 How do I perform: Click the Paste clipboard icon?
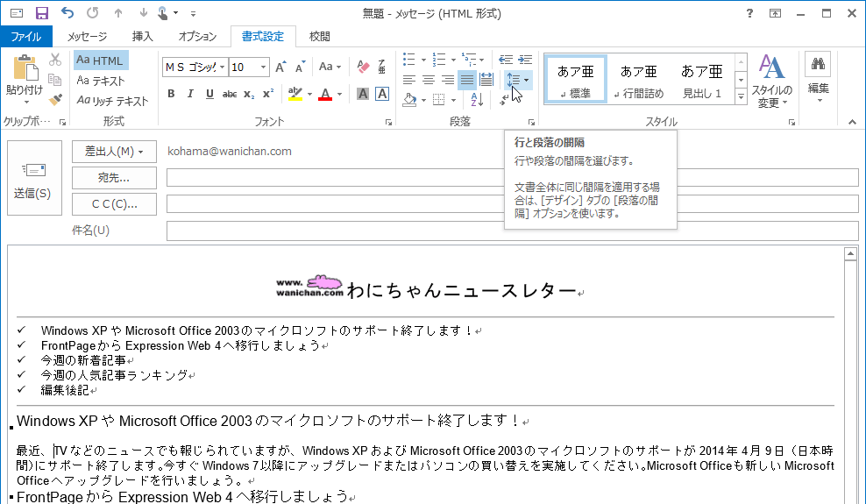pyautogui.click(x=25, y=67)
